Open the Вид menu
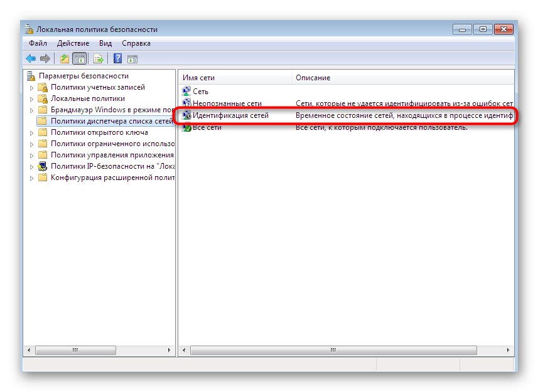This screenshot has height=392, width=538. [105, 43]
